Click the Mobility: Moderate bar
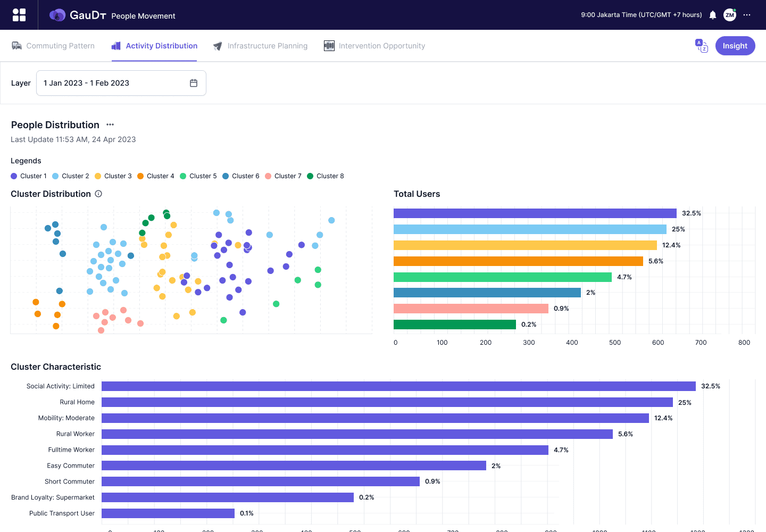 pyautogui.click(x=375, y=418)
